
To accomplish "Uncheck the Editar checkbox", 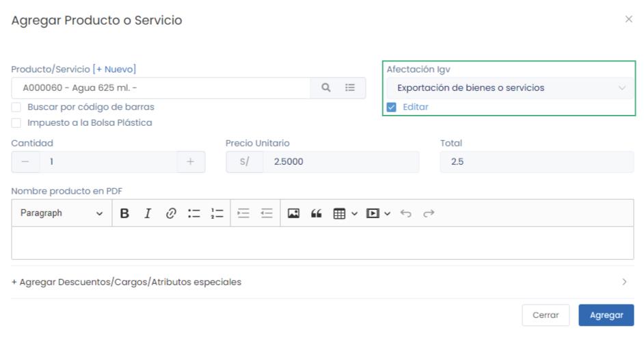I will click(392, 107).
